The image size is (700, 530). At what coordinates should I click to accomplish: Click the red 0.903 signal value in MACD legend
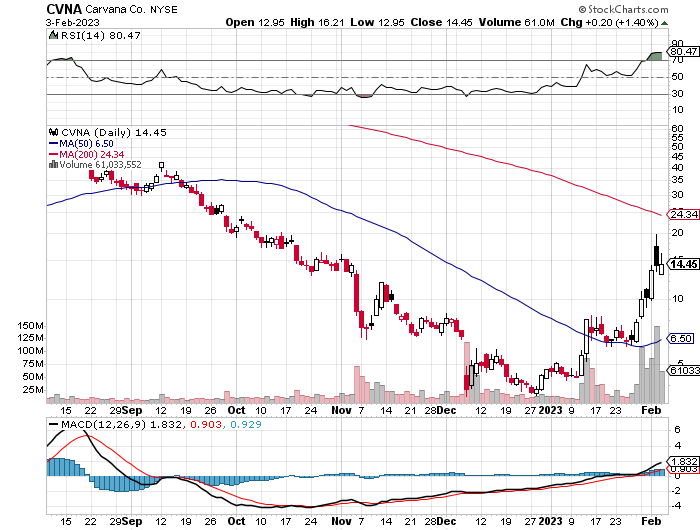pos(206,425)
